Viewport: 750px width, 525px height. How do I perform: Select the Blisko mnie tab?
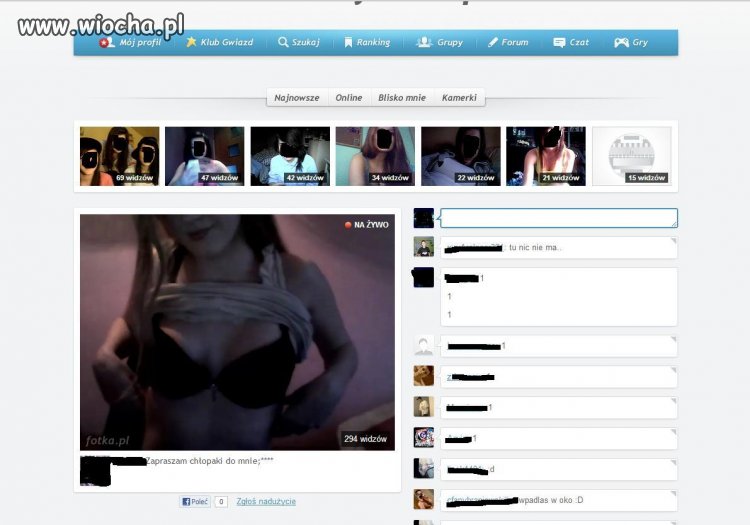tap(402, 98)
